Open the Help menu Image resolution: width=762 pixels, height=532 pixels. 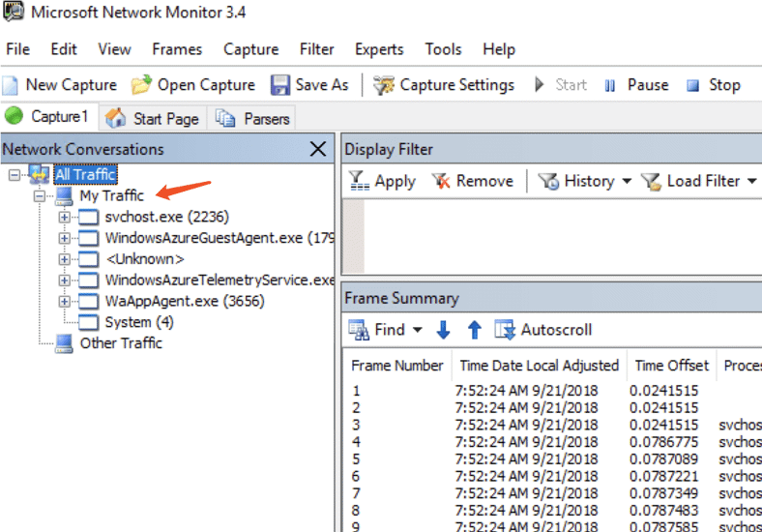click(x=499, y=49)
